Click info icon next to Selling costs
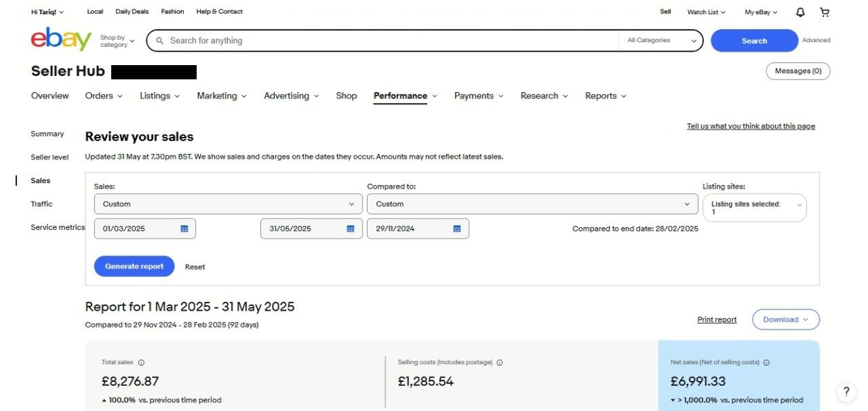 pos(500,363)
